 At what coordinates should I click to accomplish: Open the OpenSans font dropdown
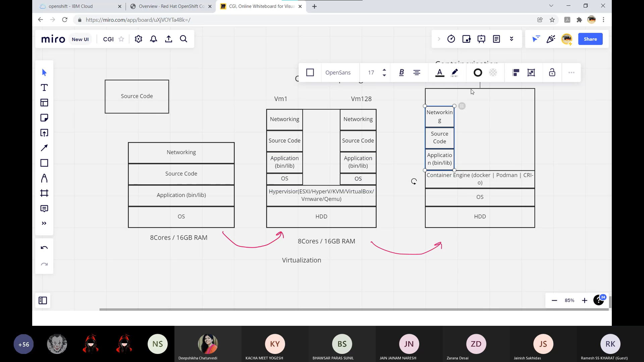pos(338,72)
